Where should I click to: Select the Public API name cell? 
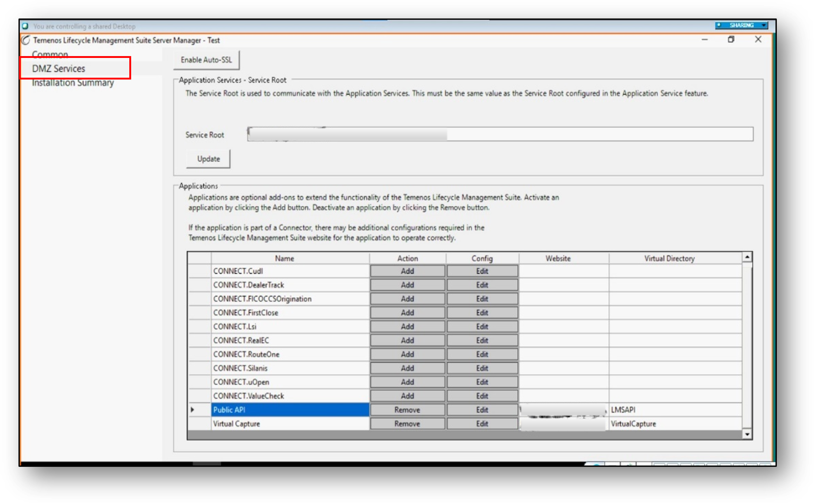point(290,410)
